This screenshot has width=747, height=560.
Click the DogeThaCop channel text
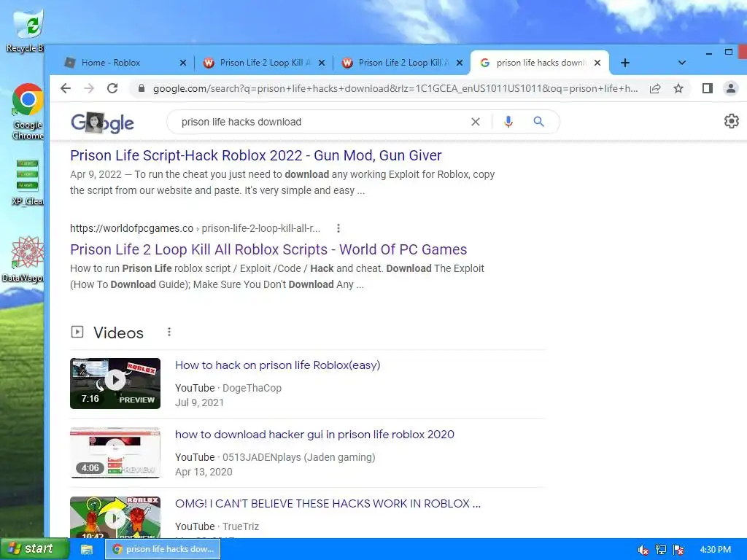[252, 388]
